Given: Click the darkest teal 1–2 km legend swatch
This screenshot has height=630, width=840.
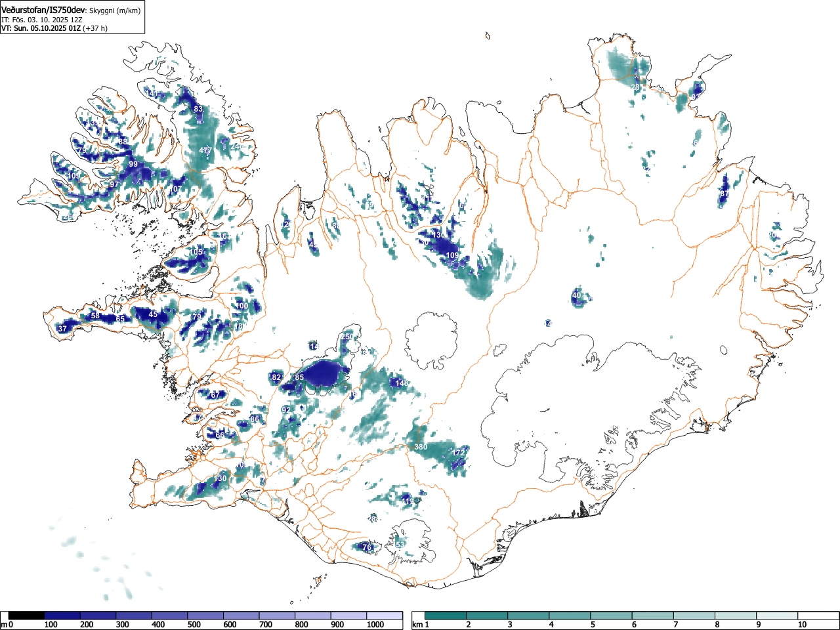Looking at the screenshot, I should point(446,616).
